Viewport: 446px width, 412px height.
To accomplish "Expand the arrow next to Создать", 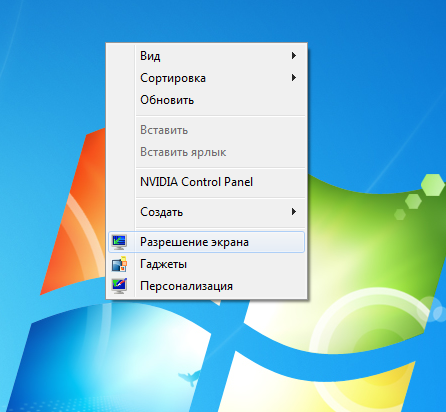I will [294, 212].
